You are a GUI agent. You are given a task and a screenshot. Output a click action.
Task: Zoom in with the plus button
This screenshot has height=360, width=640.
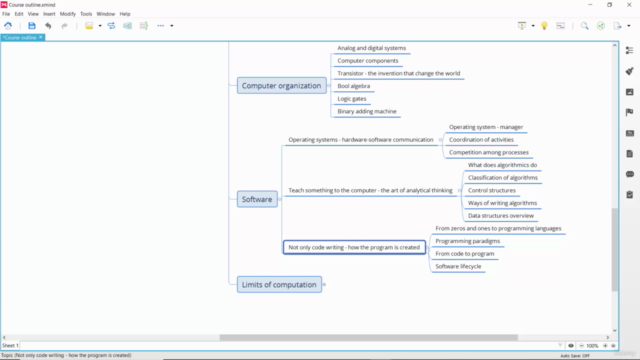tap(605, 345)
